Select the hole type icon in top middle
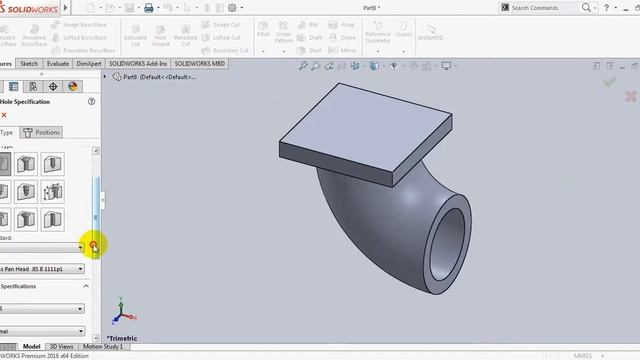 point(26,164)
